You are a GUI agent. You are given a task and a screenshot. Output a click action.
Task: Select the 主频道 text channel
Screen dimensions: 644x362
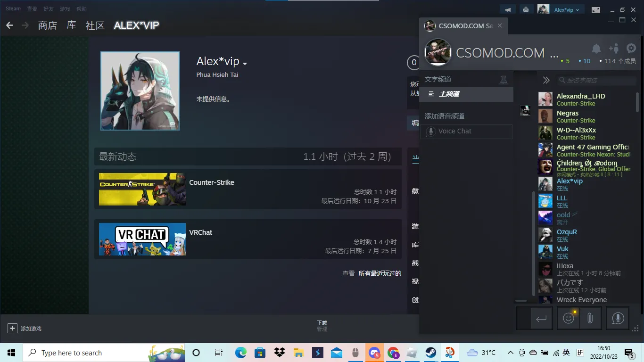466,94
